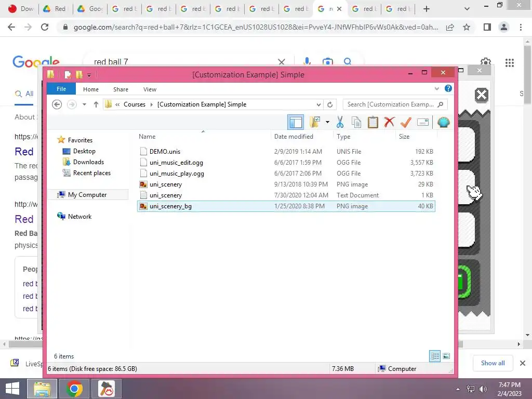Click the properties icon in Explorer title bar
532x399 pixels.
[x=68, y=74]
